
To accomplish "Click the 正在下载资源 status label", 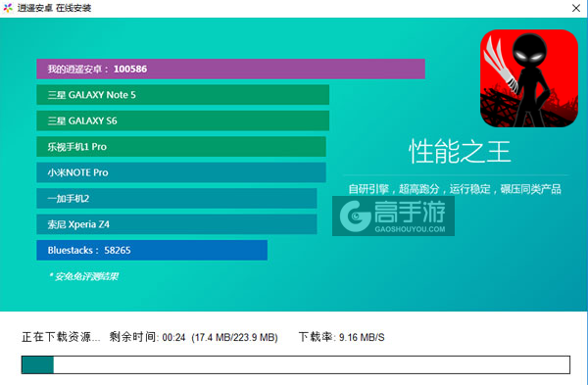I will pos(61,337).
